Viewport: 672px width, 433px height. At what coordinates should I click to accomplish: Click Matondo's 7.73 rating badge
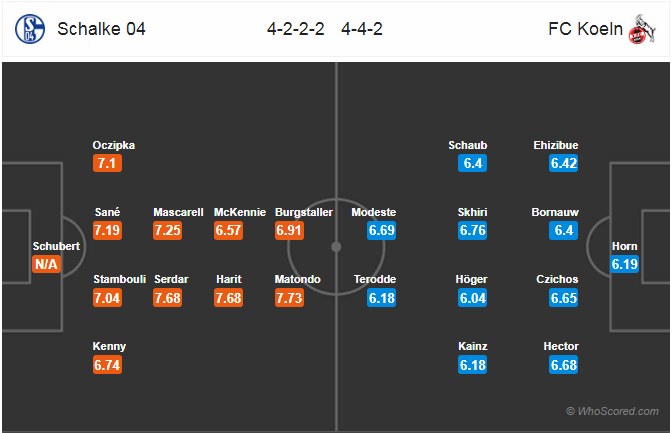click(x=289, y=298)
